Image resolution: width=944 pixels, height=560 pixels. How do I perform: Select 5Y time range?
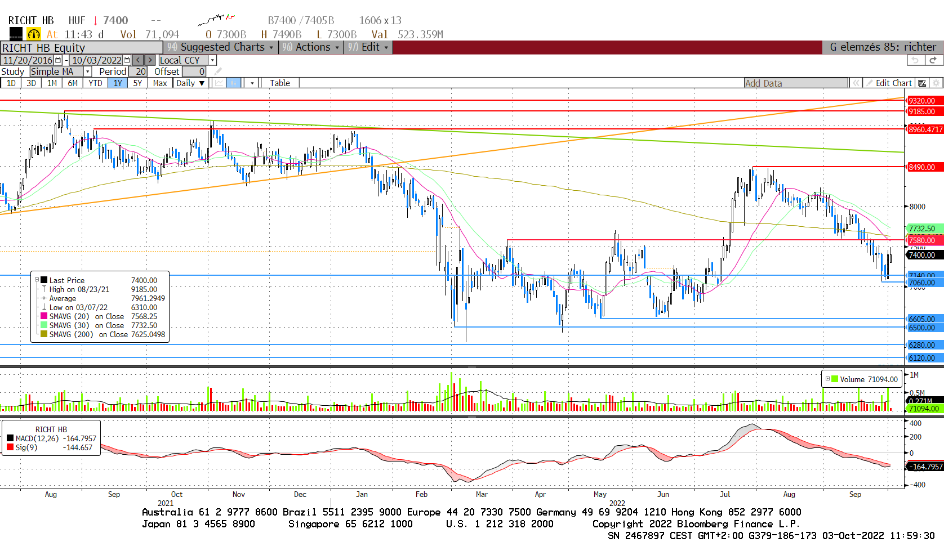pos(138,83)
